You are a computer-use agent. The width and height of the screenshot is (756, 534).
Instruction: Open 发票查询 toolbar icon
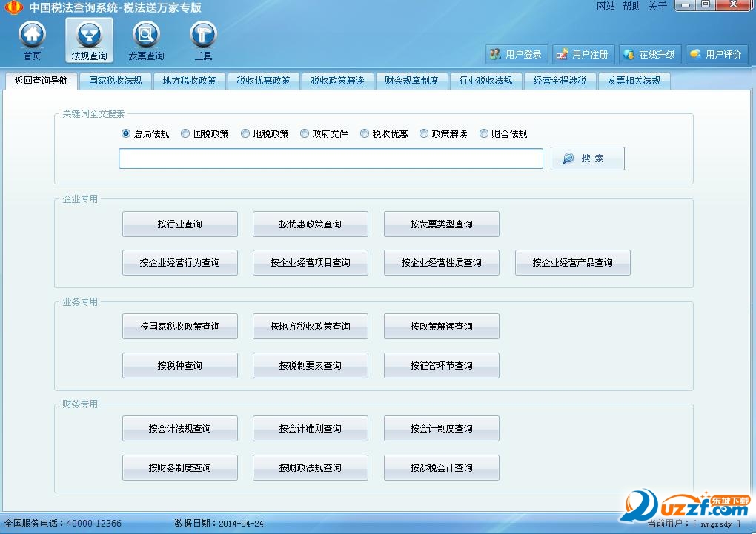click(x=146, y=41)
